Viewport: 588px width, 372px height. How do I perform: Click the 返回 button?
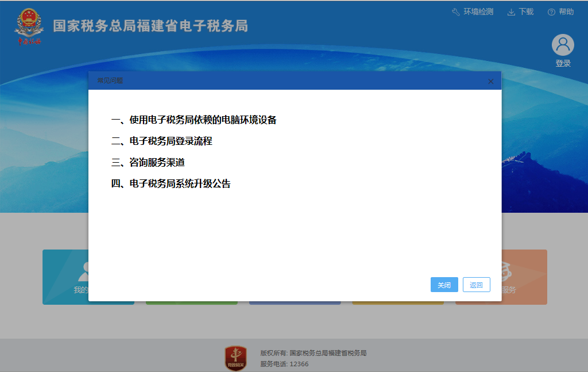click(x=476, y=285)
